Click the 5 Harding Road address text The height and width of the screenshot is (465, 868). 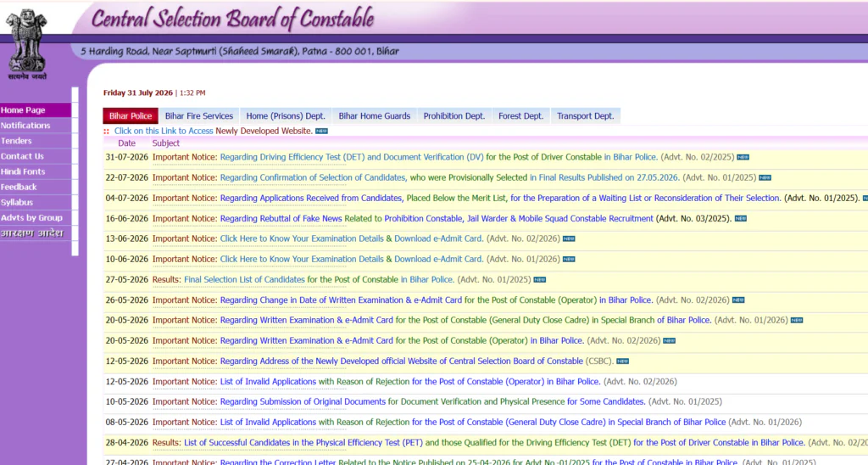pyautogui.click(x=240, y=52)
